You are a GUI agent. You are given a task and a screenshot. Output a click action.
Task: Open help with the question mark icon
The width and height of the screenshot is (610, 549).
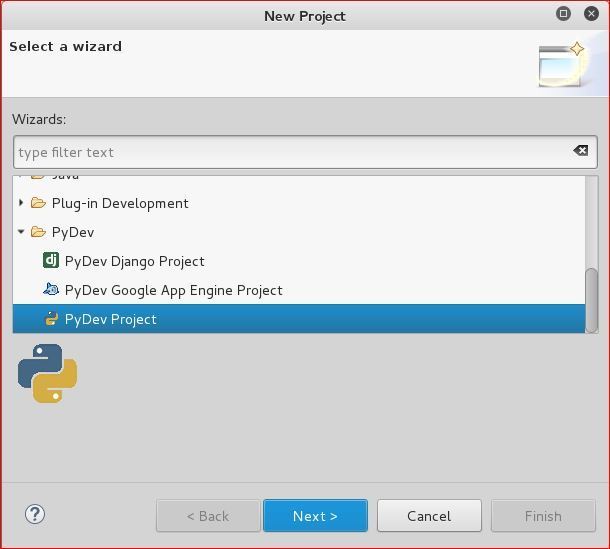click(35, 514)
